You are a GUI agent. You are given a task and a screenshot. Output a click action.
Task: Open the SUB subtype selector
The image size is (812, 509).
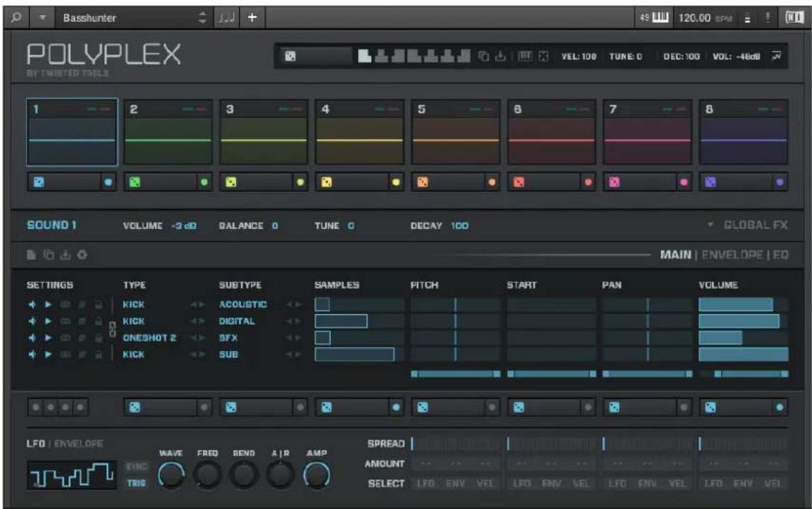228,354
